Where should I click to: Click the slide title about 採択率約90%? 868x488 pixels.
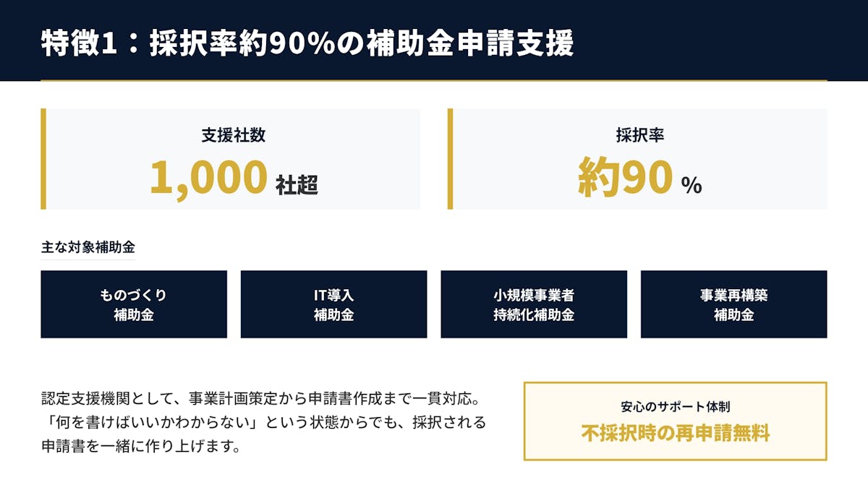tap(307, 43)
